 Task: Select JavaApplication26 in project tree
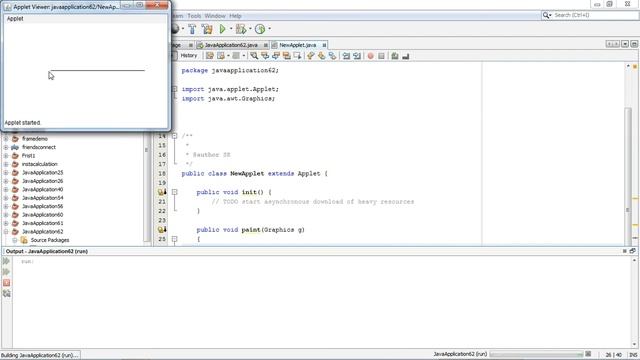42,181
